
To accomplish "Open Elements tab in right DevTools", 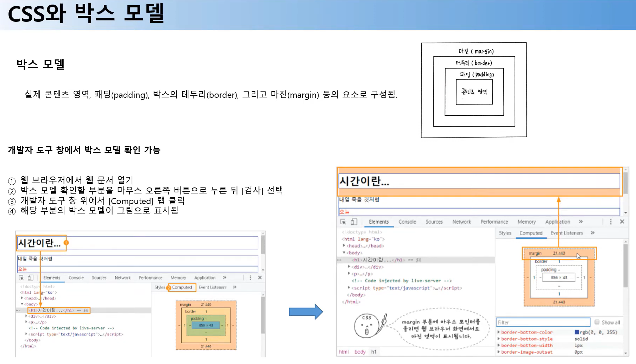I will [379, 222].
